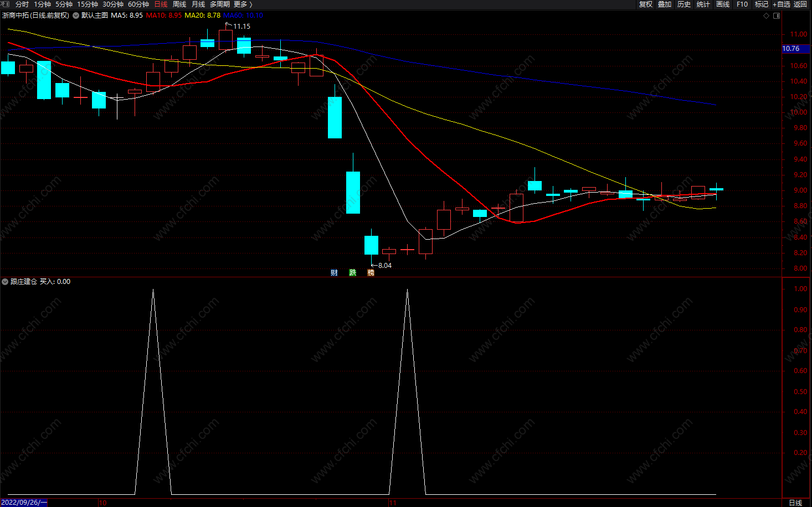Open the 历史 history button

click(684, 4)
